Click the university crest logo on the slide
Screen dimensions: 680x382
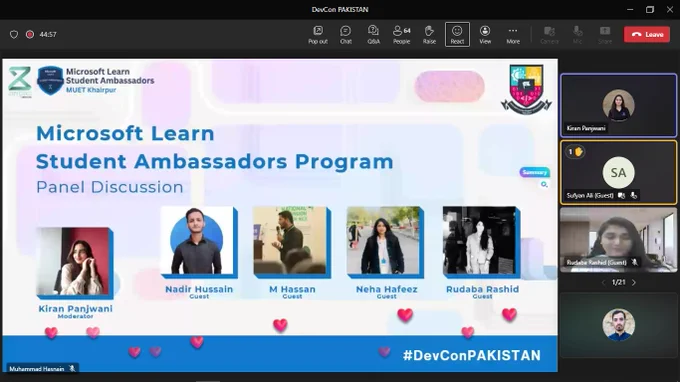pos(526,90)
